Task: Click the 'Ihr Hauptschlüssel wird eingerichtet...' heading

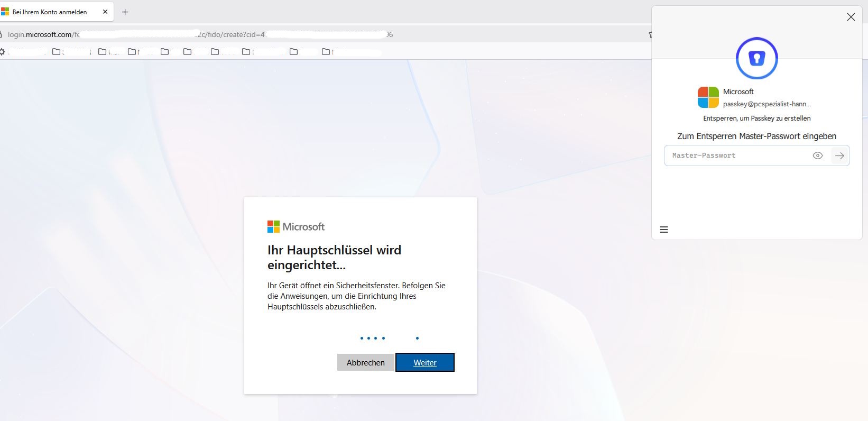Action: [x=335, y=257]
